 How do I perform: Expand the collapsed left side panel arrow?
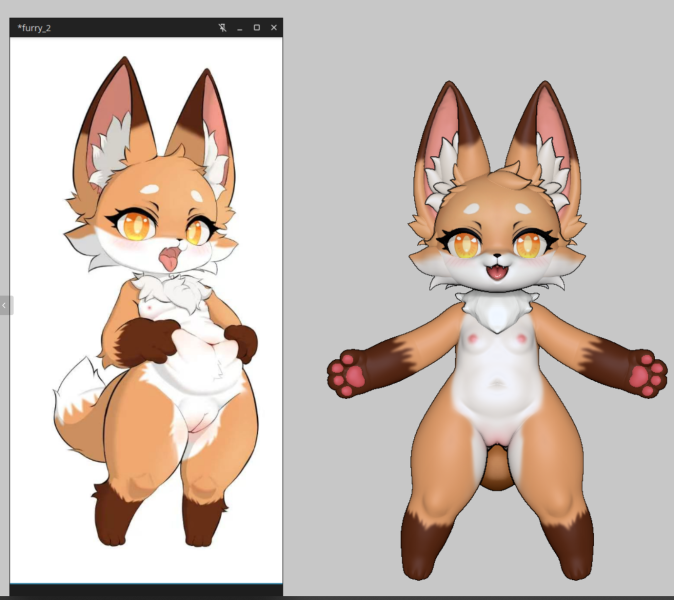click(x=5, y=305)
